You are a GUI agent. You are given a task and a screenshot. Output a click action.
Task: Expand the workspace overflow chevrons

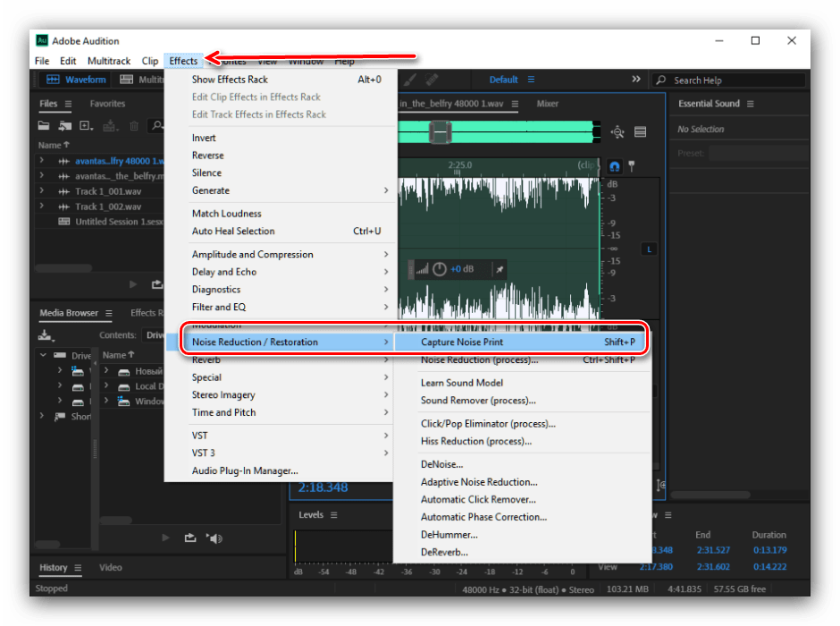tap(636, 80)
